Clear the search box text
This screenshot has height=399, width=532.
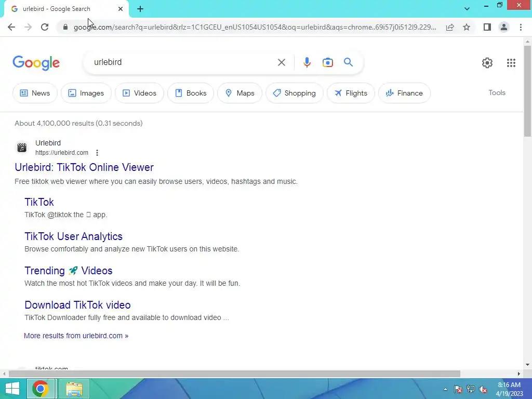click(x=281, y=62)
